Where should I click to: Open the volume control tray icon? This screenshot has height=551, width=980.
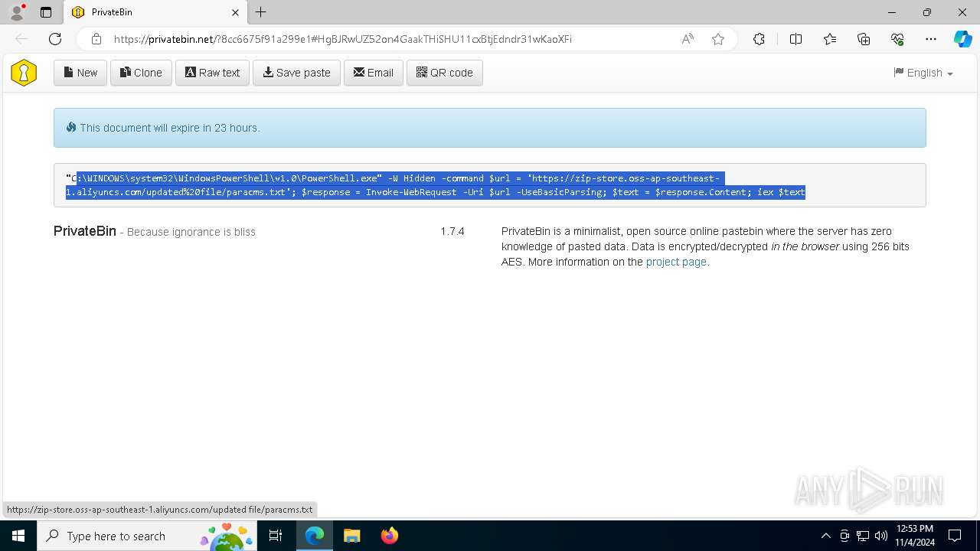pos(881,536)
